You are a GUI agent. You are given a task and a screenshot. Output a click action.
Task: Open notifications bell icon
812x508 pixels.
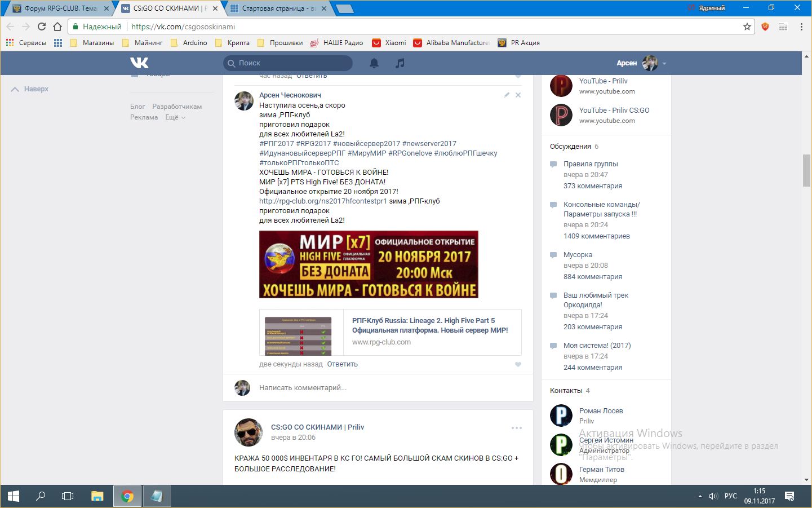(374, 63)
